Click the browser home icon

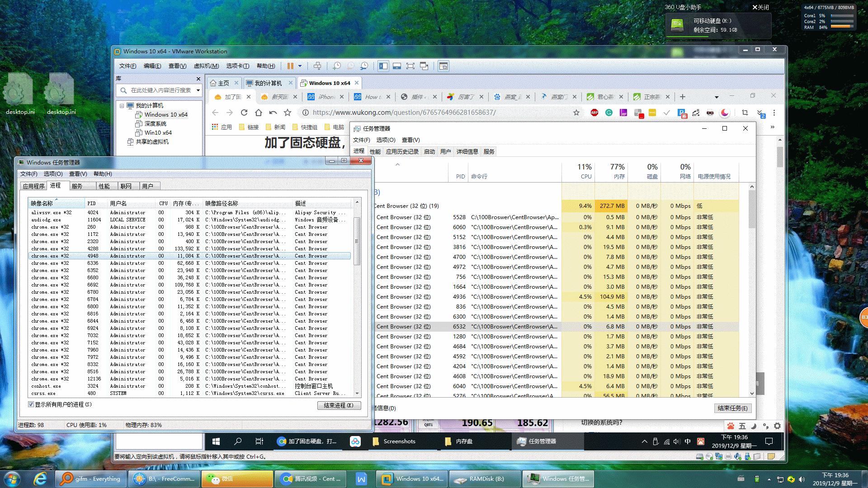pos(259,113)
